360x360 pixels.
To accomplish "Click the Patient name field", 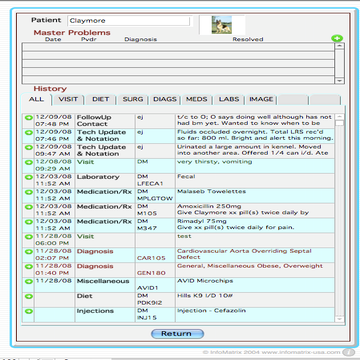I will pyautogui.click(x=129, y=21).
